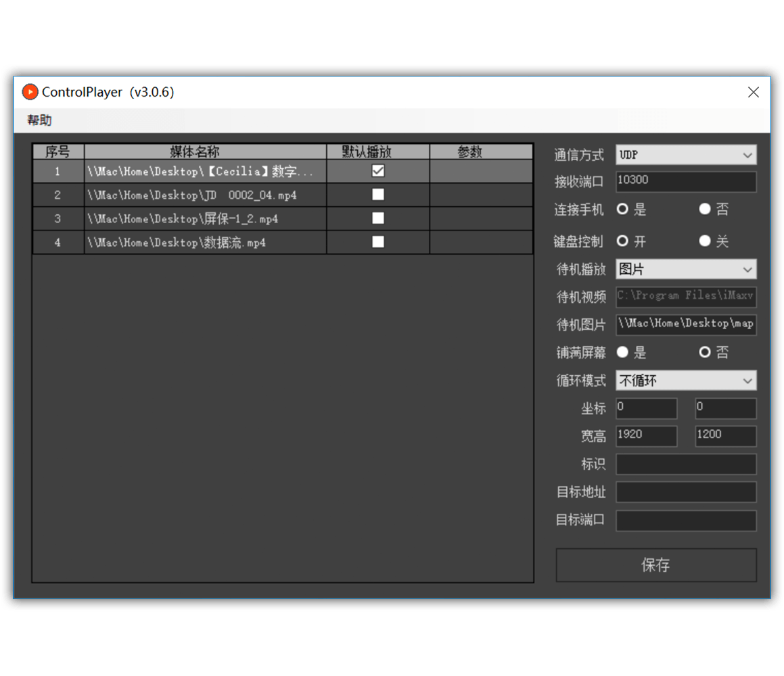Click the 媒体名称 column header
The image size is (784, 676).
[204, 151]
